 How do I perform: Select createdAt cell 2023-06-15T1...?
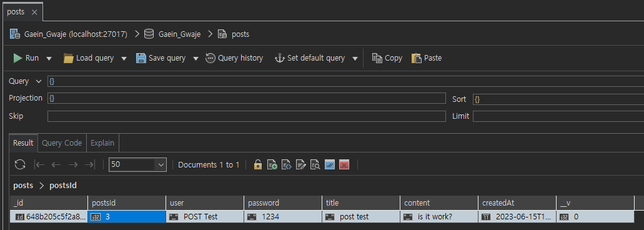point(517,216)
